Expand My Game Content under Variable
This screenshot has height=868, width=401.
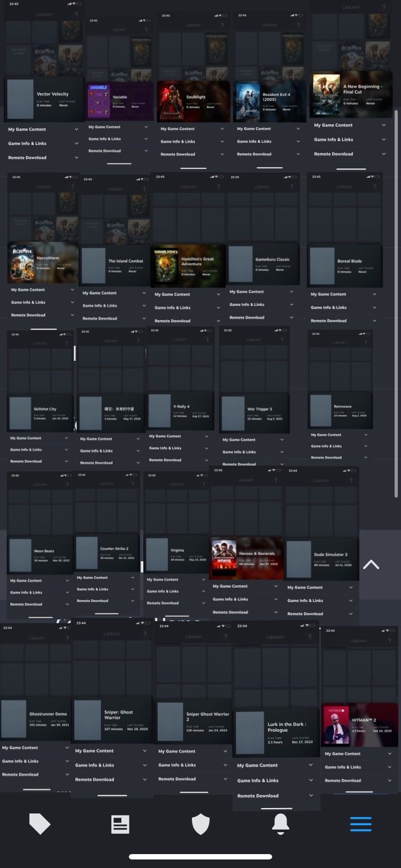tap(118, 127)
